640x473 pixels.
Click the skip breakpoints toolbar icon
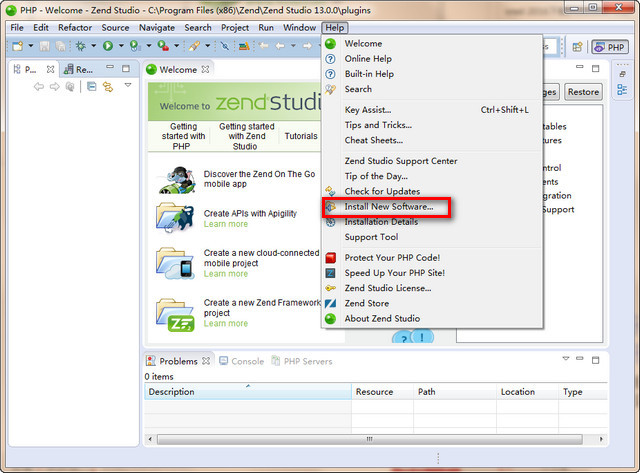(224, 46)
